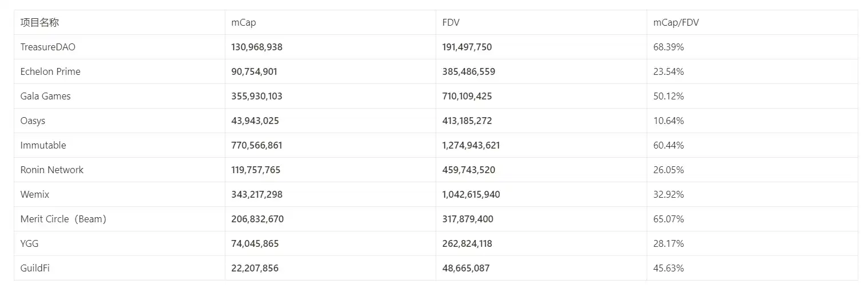Click the Wemix project name
868x292 pixels.
[x=34, y=195]
